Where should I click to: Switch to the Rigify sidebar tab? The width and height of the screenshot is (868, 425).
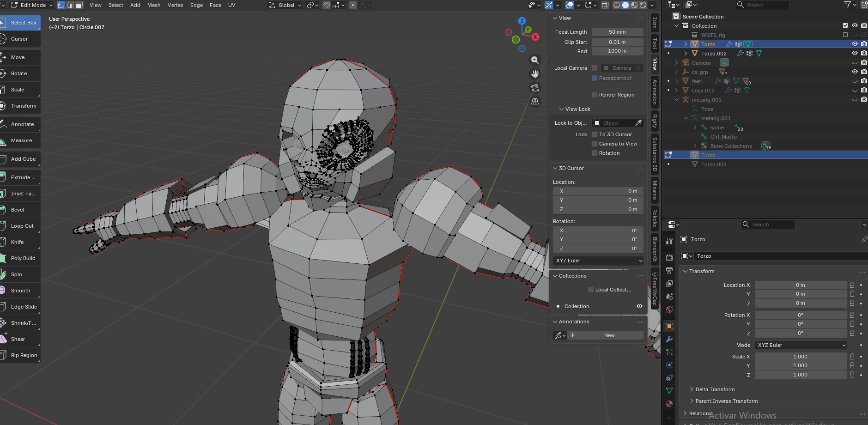click(x=655, y=120)
